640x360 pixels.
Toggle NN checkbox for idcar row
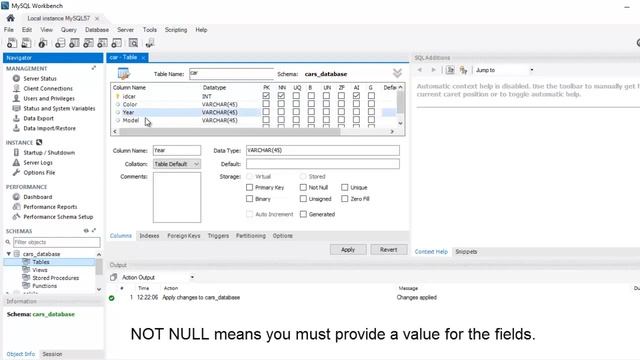click(281, 96)
